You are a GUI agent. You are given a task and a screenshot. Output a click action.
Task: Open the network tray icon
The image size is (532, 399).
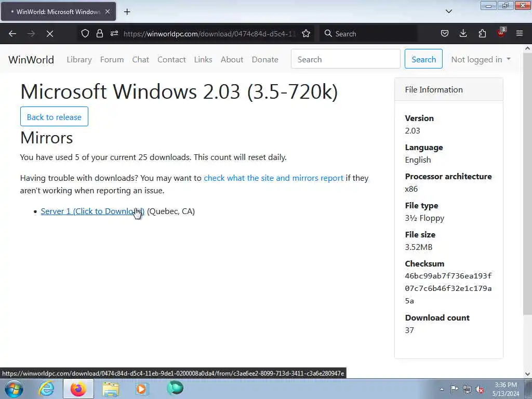(467, 390)
